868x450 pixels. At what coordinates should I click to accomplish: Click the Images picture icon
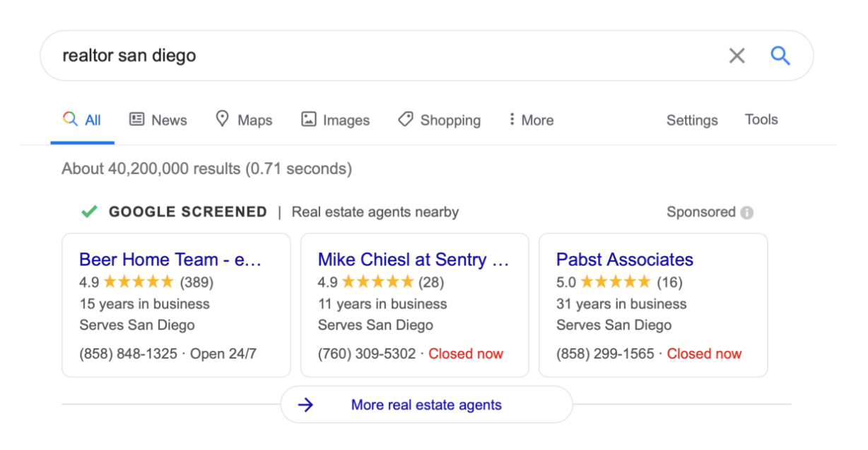[308, 119]
